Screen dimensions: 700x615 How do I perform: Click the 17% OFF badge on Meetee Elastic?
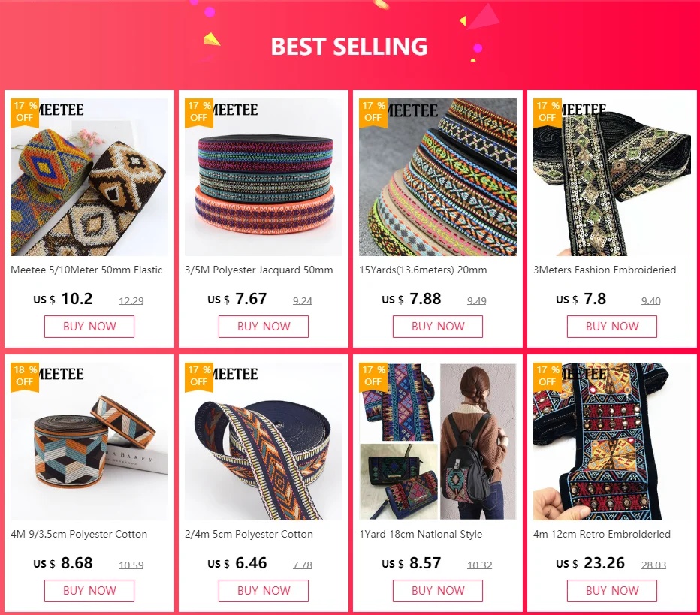click(x=25, y=112)
